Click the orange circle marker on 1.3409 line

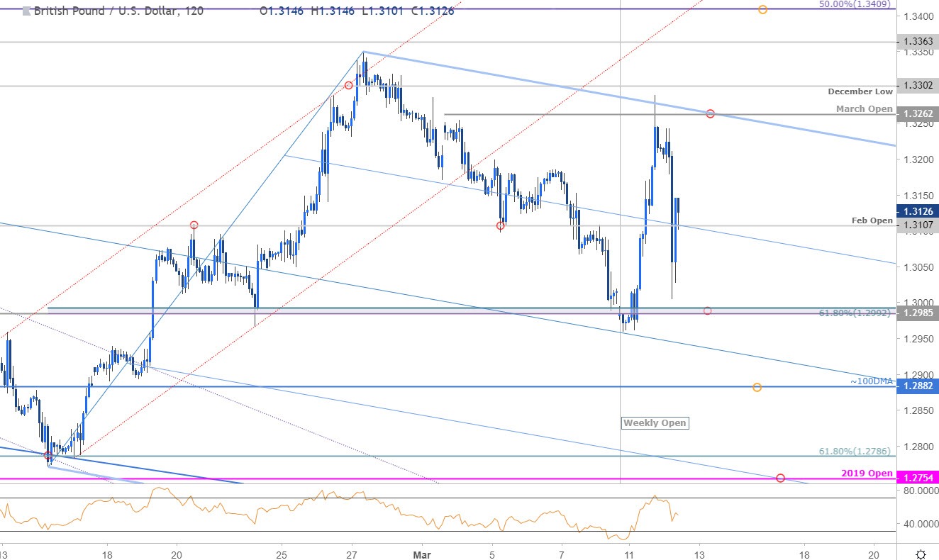coord(762,9)
